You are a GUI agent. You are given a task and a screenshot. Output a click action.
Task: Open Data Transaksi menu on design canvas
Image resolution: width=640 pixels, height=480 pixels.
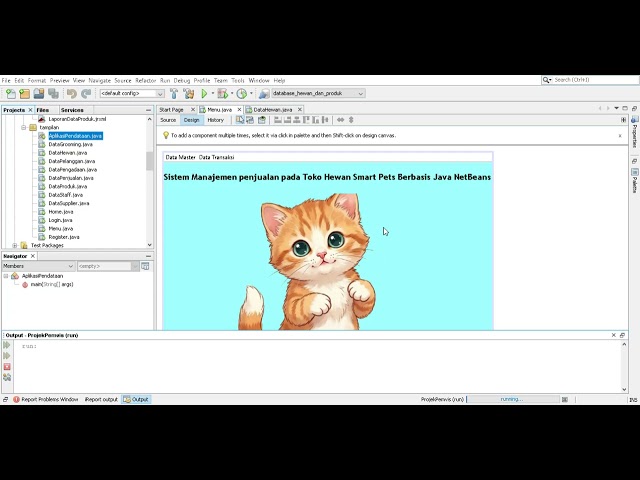(216, 157)
